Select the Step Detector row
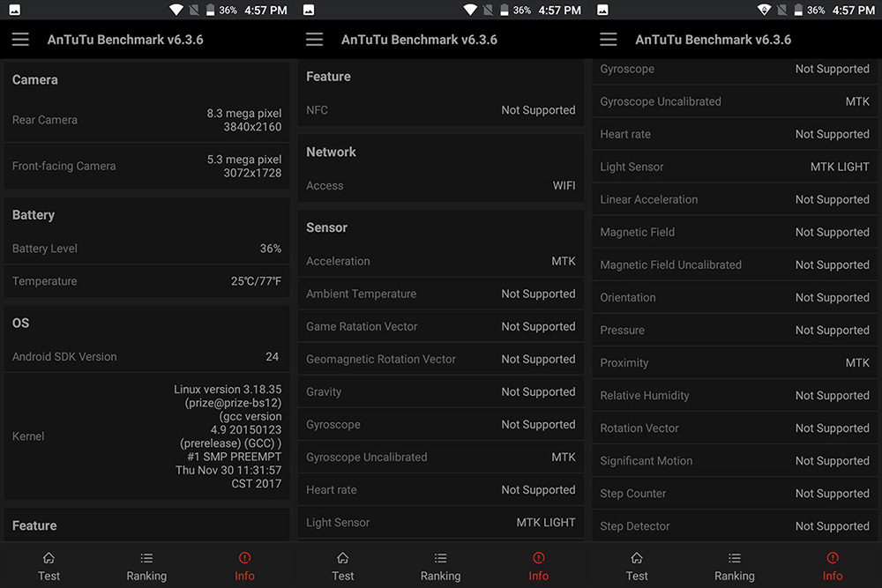This screenshot has height=588, width=882. [x=735, y=525]
